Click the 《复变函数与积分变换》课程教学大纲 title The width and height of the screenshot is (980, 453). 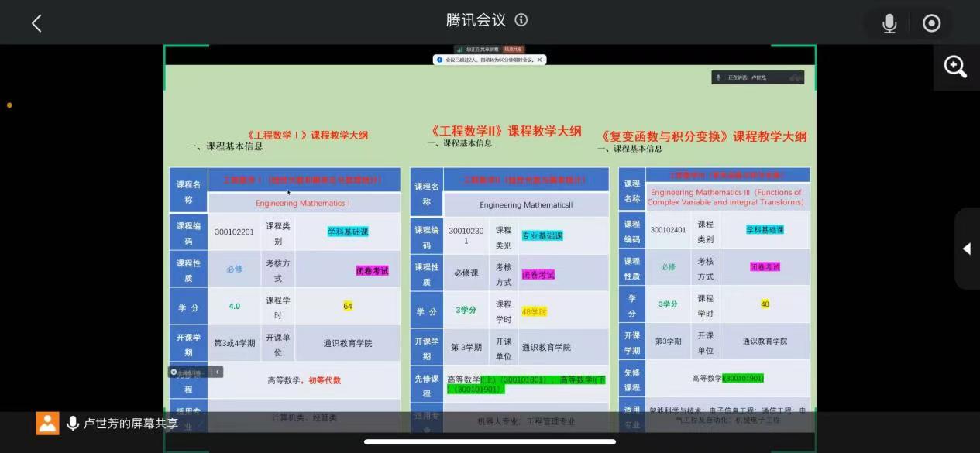tap(703, 136)
